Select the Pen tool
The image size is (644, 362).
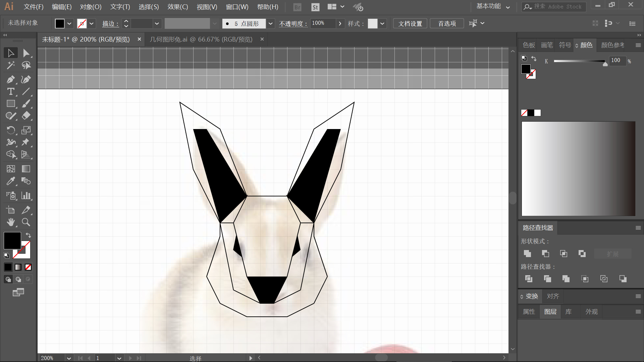click(10, 79)
